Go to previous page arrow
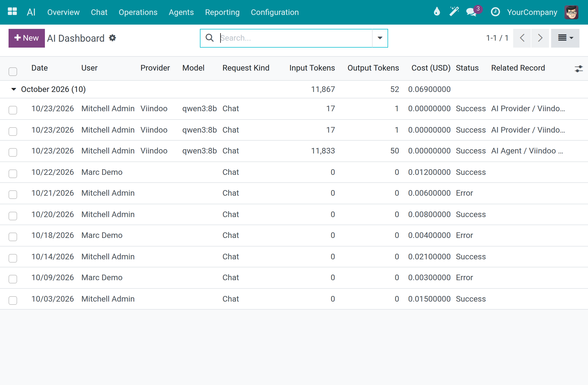588x385 pixels. coord(522,38)
